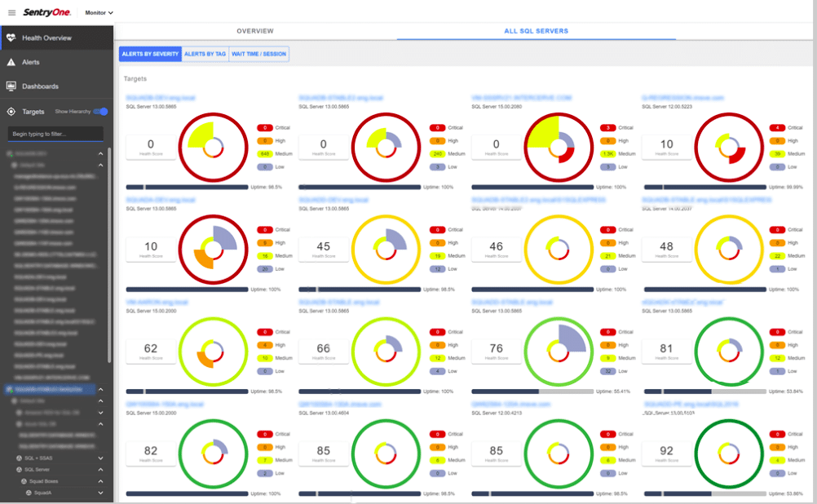The image size is (817, 504).
Task: Click the Targets tree vertical scrollbar
Action: click(x=109, y=255)
